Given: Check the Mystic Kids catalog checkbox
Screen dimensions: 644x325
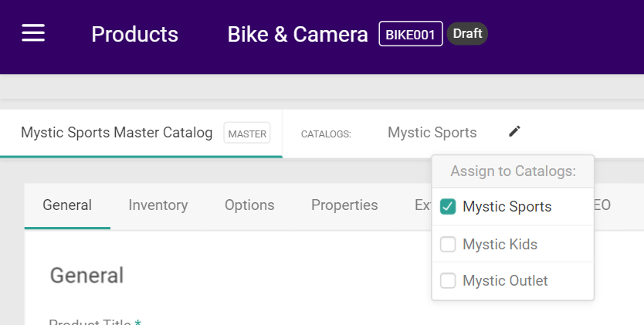Looking at the screenshot, I should 448,244.
